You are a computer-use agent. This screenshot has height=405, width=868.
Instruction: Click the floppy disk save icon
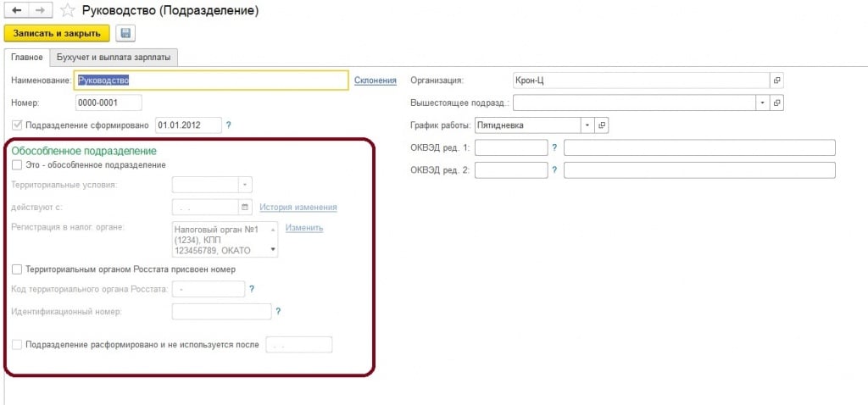pos(126,34)
